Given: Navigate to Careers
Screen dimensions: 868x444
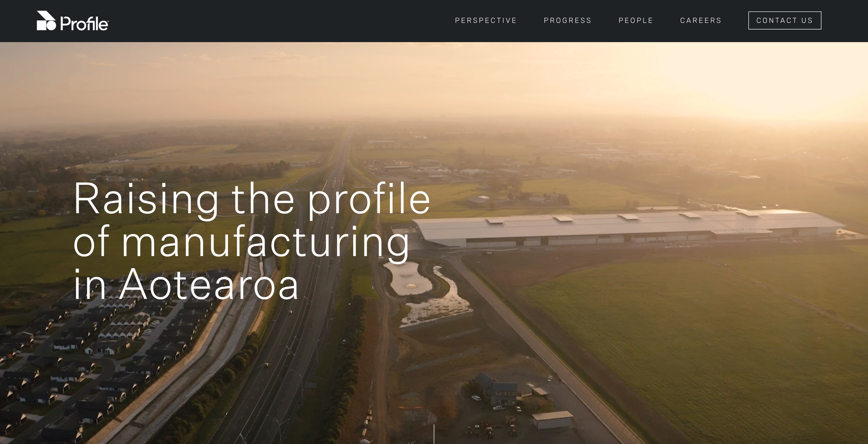Looking at the screenshot, I should [x=701, y=20].
